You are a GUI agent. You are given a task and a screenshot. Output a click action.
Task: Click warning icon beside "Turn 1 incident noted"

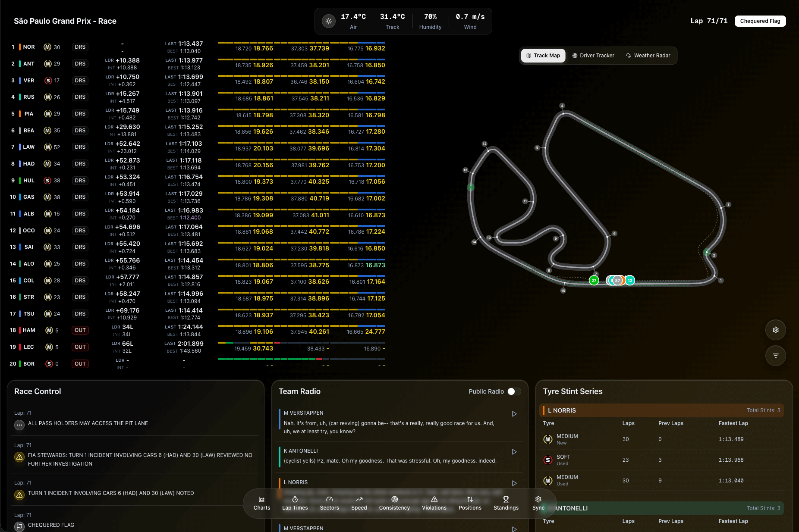point(19,494)
